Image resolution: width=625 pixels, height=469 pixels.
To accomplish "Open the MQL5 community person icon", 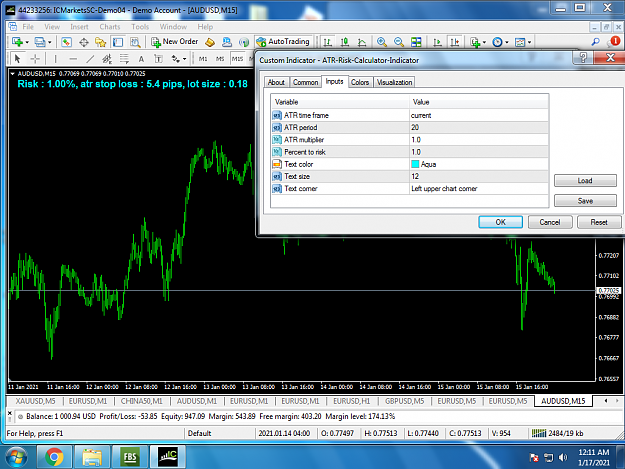I will 227,42.
